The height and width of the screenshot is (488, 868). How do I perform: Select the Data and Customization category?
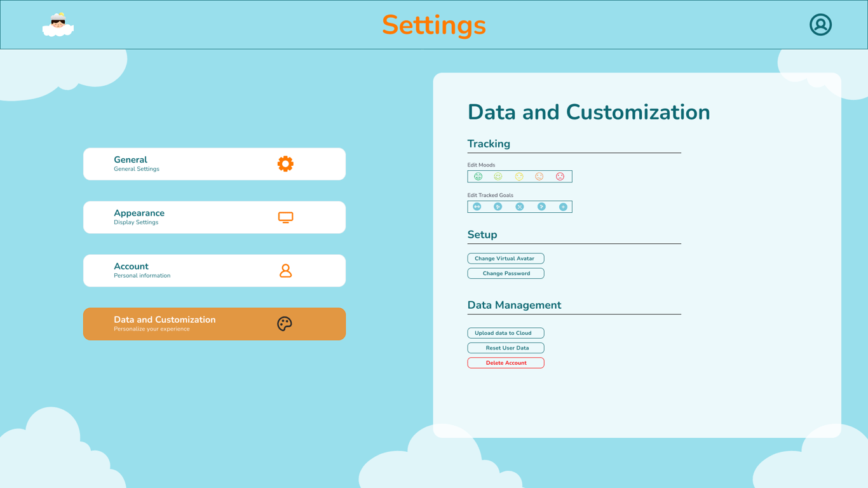click(214, 324)
